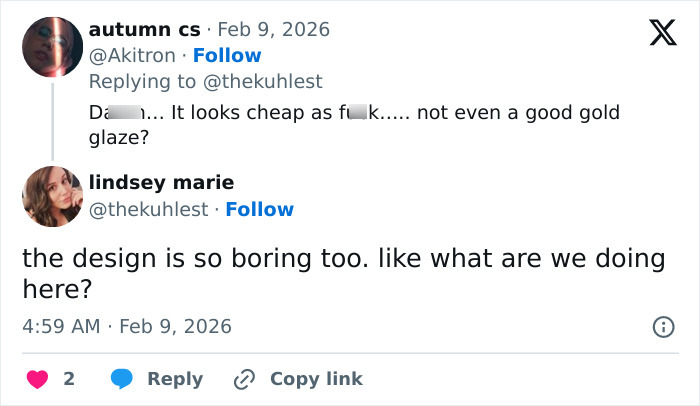Screen dimensions: 700x406
Task: Follow the @Akitron account
Action: click(x=227, y=55)
